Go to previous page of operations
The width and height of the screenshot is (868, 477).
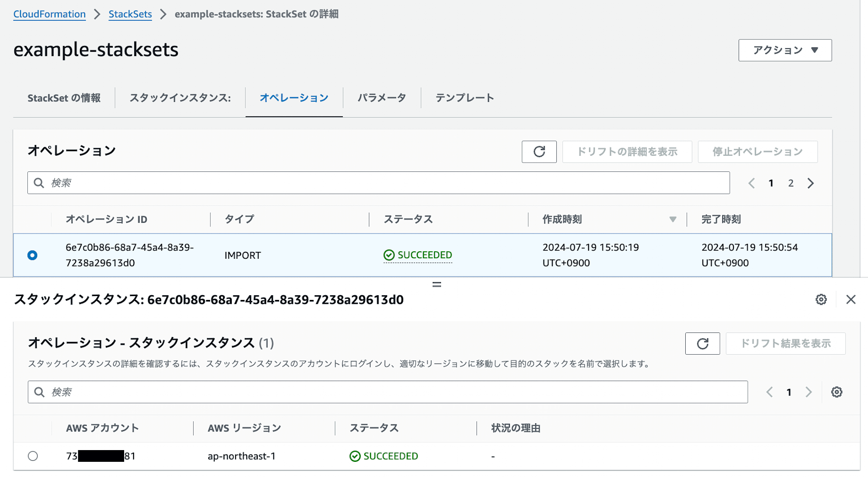[x=752, y=183]
